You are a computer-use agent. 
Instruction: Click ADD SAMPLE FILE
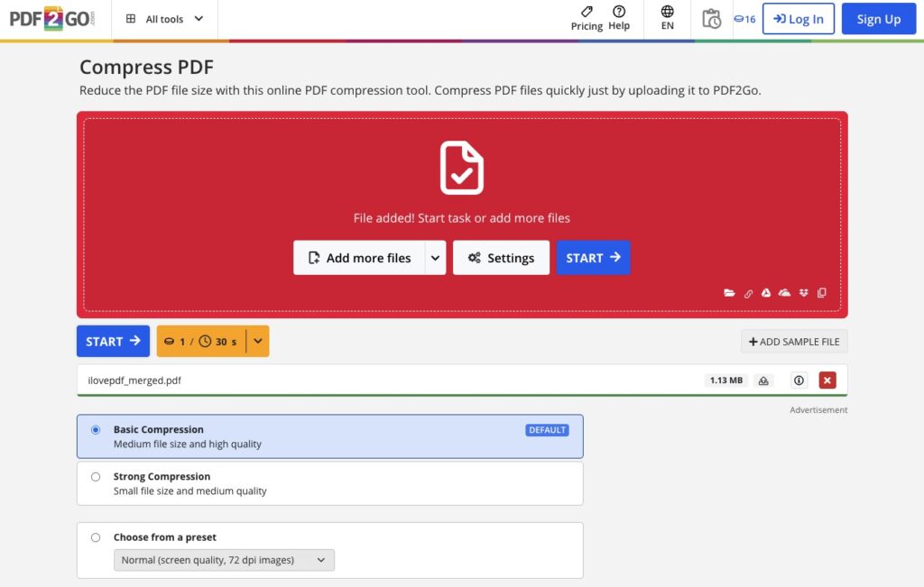pyautogui.click(x=794, y=342)
